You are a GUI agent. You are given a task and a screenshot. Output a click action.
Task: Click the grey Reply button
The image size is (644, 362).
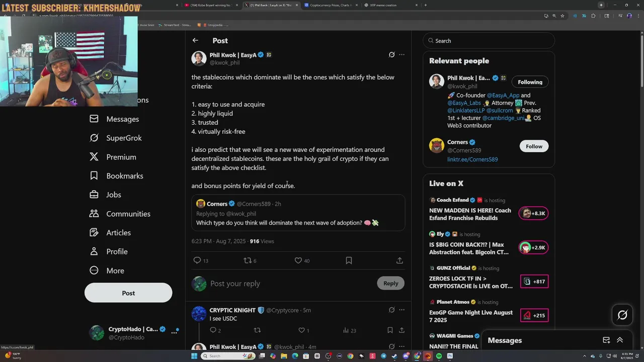[x=390, y=284]
